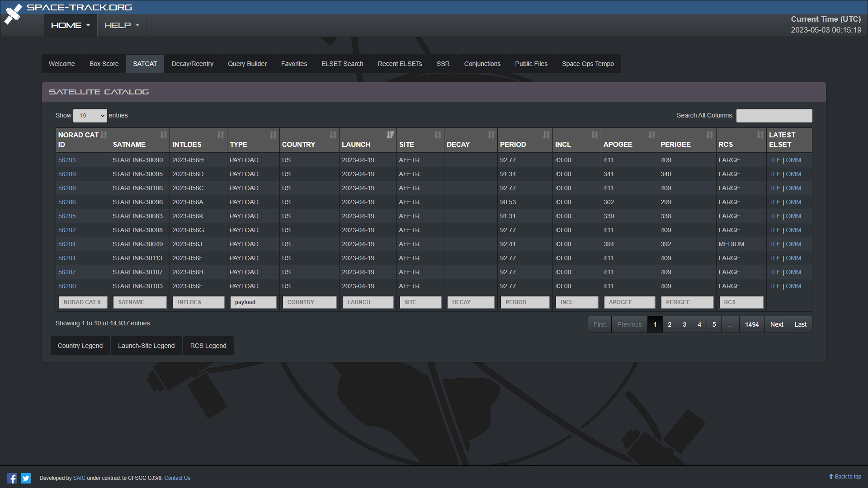Sort by TYPE column arrows

(x=273, y=135)
